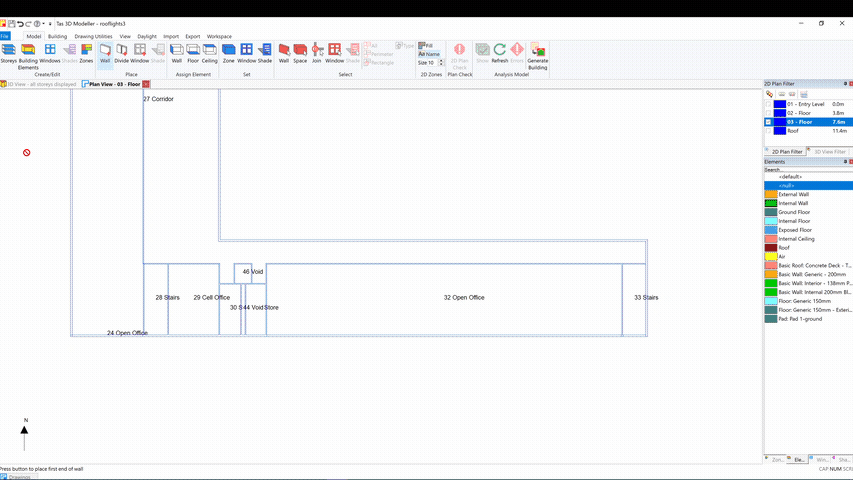Check the 02 - Floor storey checkbox
853x480 pixels.
coord(768,113)
